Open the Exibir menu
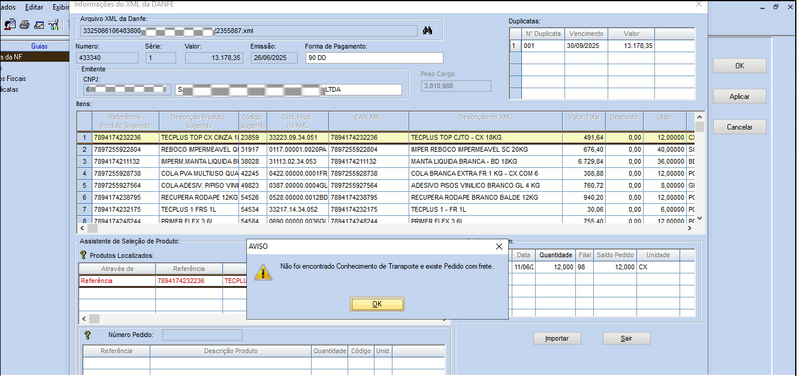800x379 pixels. pyautogui.click(x=61, y=8)
